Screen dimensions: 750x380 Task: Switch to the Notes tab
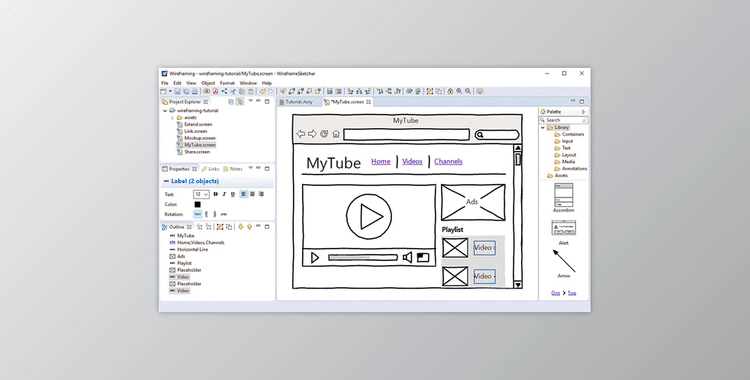pyautogui.click(x=233, y=169)
